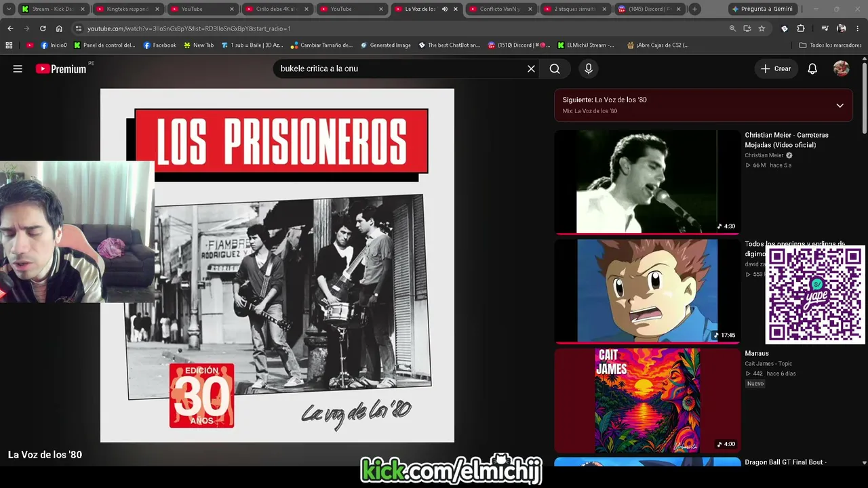This screenshot has height=488, width=868.
Task: Play the Cait James Manaus thumbnail
Action: [x=647, y=400]
